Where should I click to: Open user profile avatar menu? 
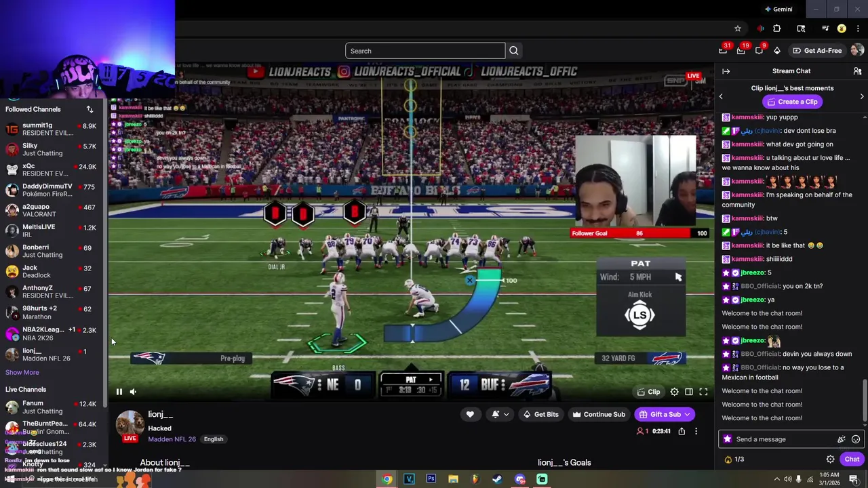[x=857, y=50]
